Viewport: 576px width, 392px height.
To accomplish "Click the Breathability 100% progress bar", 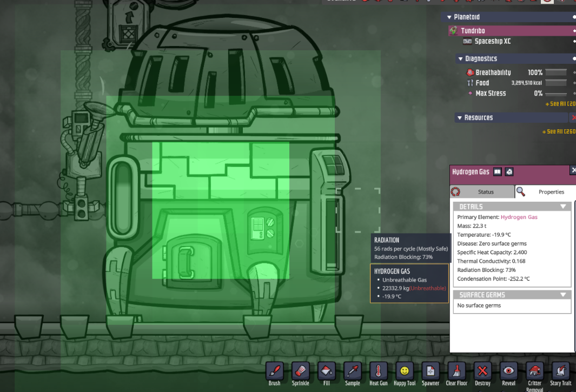I will pyautogui.click(x=556, y=72).
